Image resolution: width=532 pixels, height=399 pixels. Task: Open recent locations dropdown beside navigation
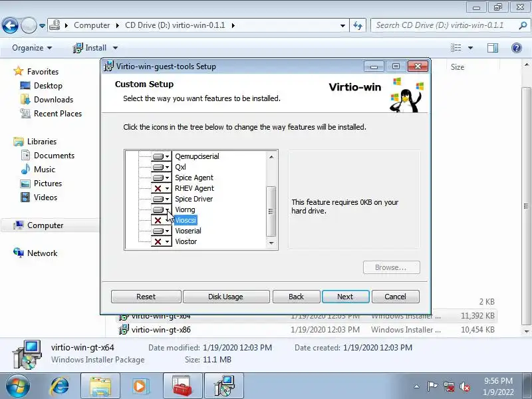click(x=42, y=25)
